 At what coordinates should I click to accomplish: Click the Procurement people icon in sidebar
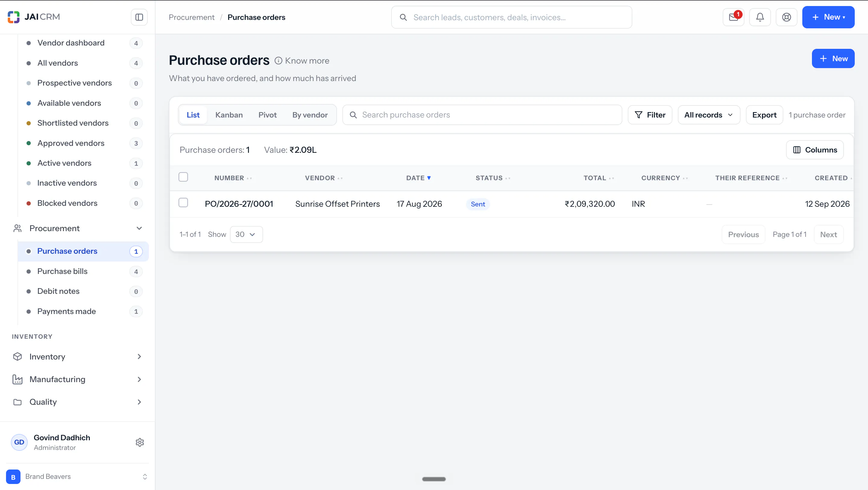[x=17, y=228]
